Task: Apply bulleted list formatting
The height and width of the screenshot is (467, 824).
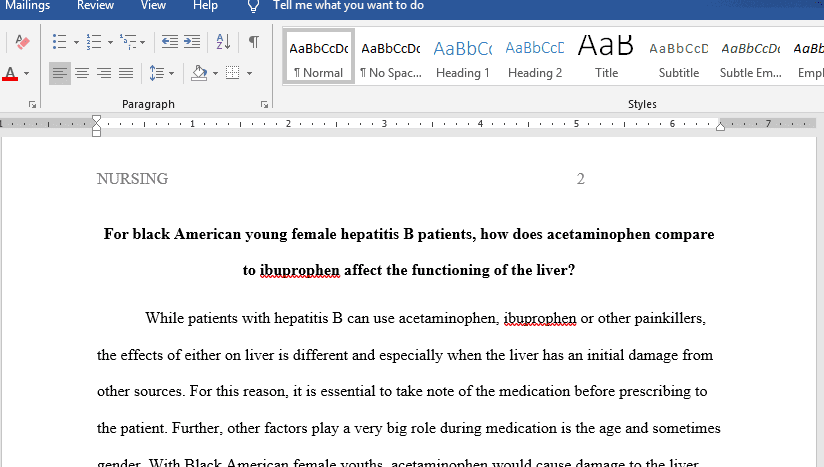Action: (x=59, y=42)
